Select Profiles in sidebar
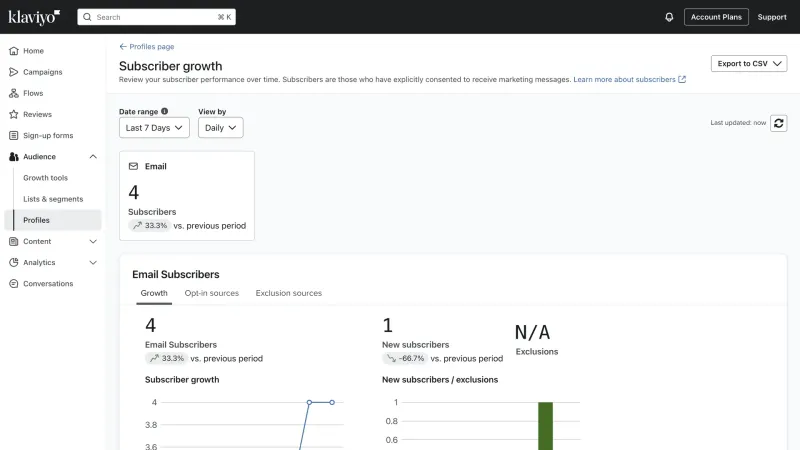Viewport: 800px width, 450px height. coord(53,220)
